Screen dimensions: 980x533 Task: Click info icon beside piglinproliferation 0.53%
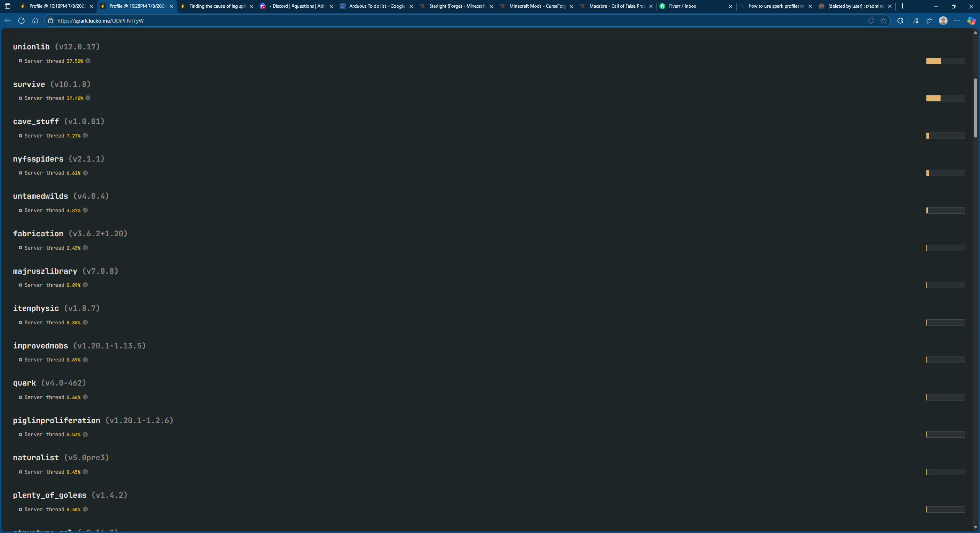tap(85, 434)
